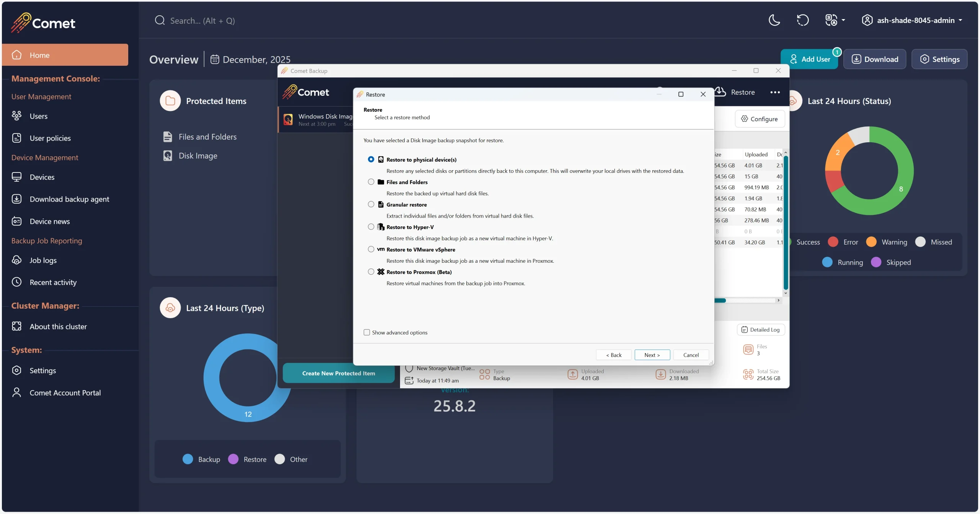Image resolution: width=980 pixels, height=514 pixels.
Task: Select the Restore to Proxmox (Beta) radio button
Action: click(371, 272)
